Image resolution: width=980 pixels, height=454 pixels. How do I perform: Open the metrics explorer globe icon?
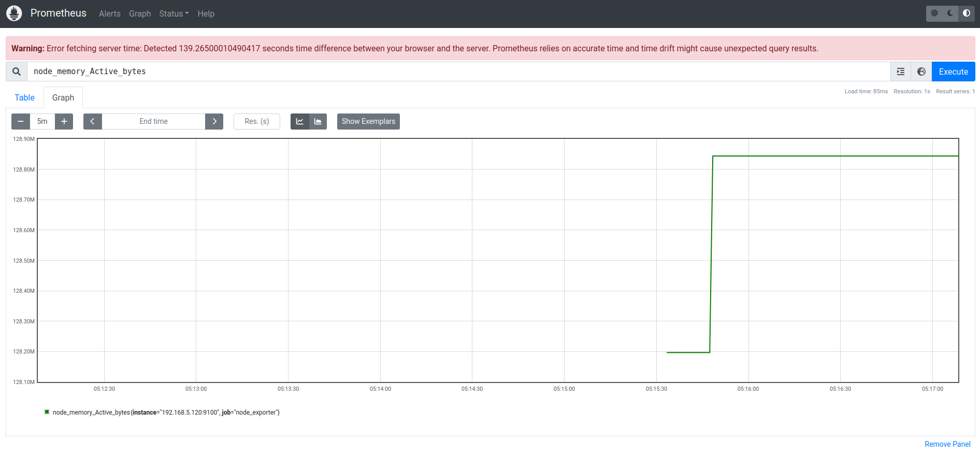pos(921,72)
